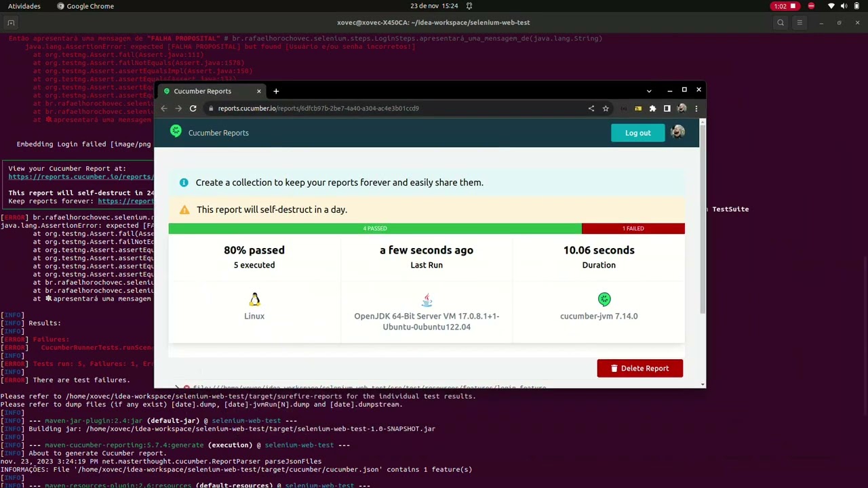Bookmark this page with star icon

(x=606, y=108)
